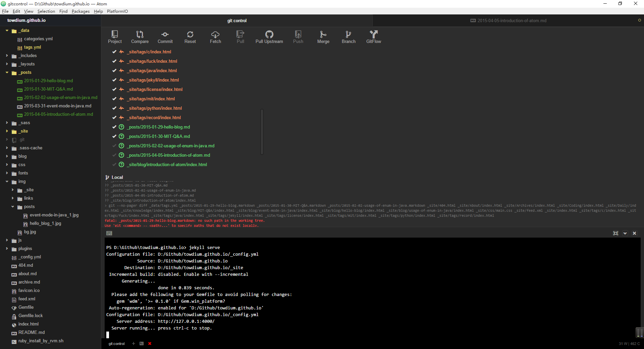Expand the _layouts folder
Viewport: 644px width, 349px height.
(7, 64)
